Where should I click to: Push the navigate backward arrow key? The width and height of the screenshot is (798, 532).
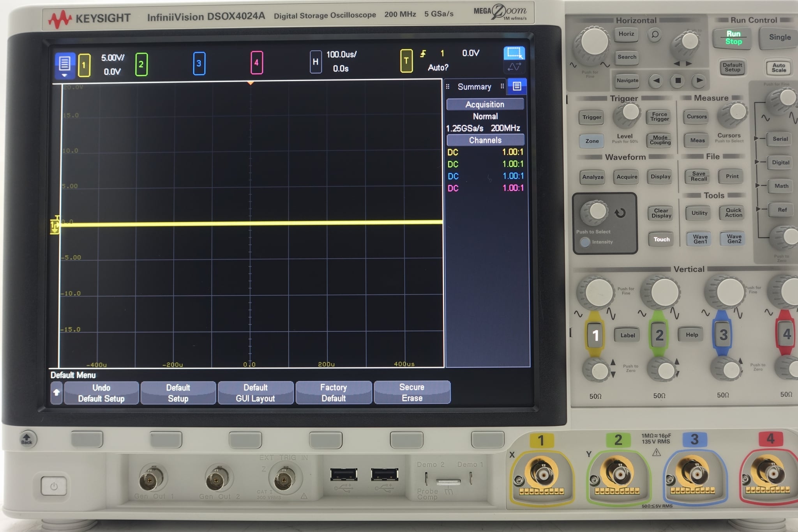(656, 81)
